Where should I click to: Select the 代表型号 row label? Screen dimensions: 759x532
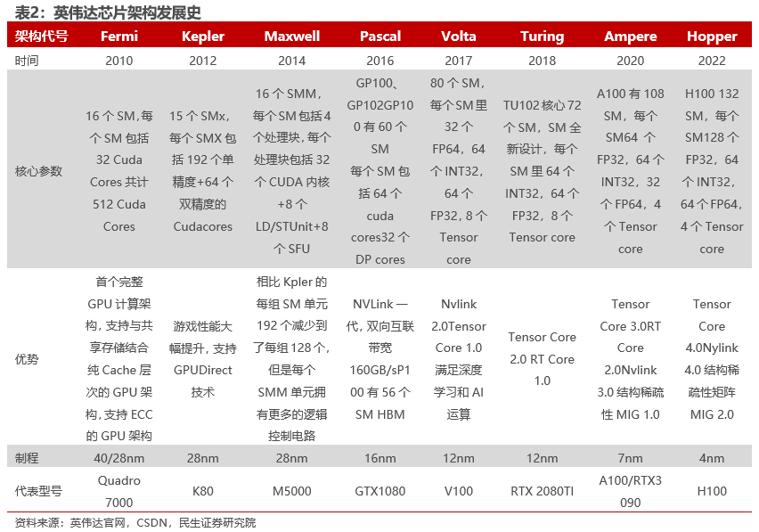(x=38, y=491)
